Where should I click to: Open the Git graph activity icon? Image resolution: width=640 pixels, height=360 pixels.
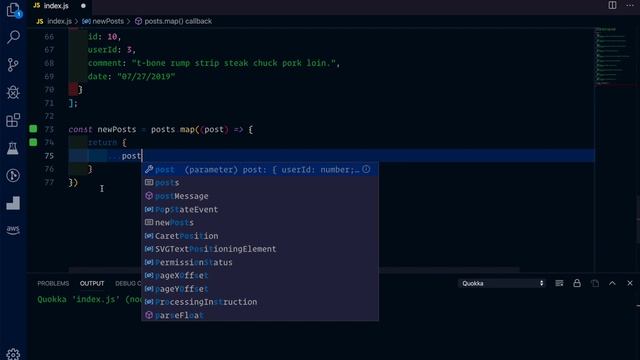[x=13, y=176]
